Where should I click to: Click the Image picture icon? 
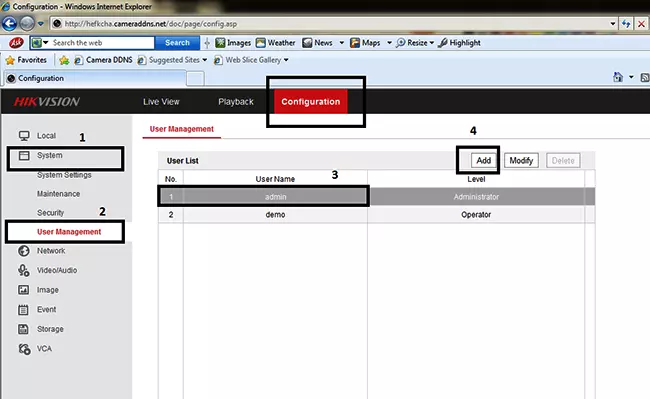tap(24, 290)
